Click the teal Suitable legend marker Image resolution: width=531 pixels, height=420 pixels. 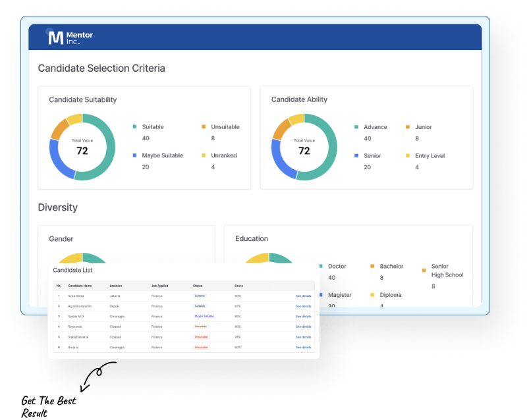coord(134,126)
